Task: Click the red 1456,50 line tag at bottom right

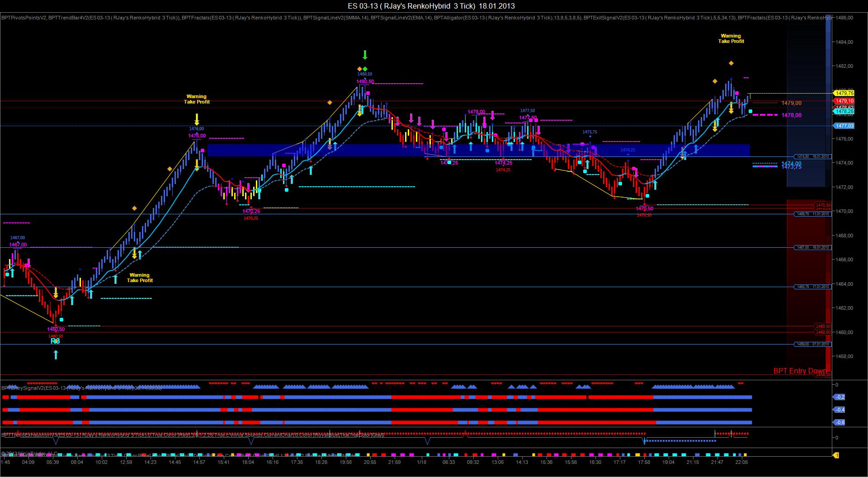Action: pyautogui.click(x=823, y=375)
